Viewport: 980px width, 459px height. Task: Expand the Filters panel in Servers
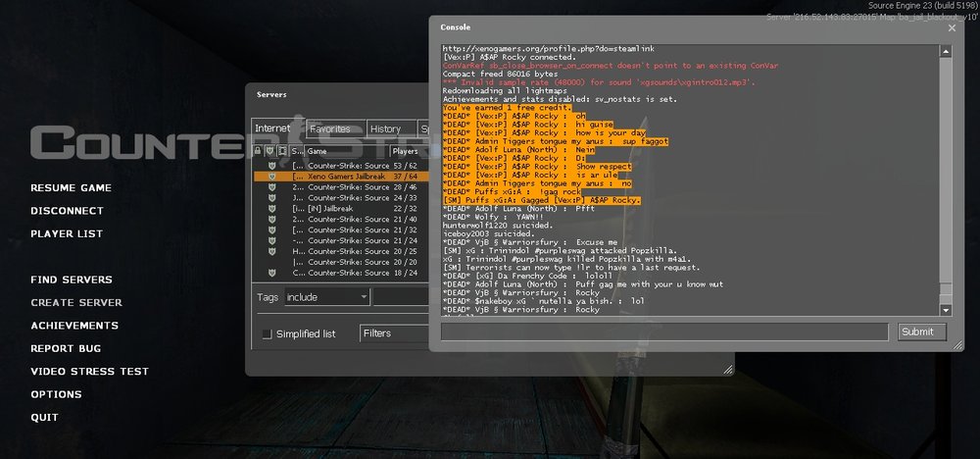tap(394, 333)
